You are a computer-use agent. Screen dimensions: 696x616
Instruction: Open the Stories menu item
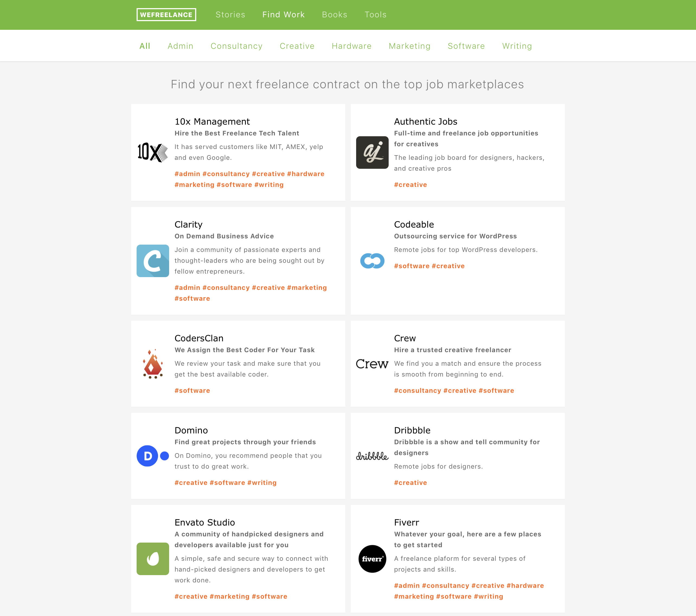pyautogui.click(x=230, y=15)
